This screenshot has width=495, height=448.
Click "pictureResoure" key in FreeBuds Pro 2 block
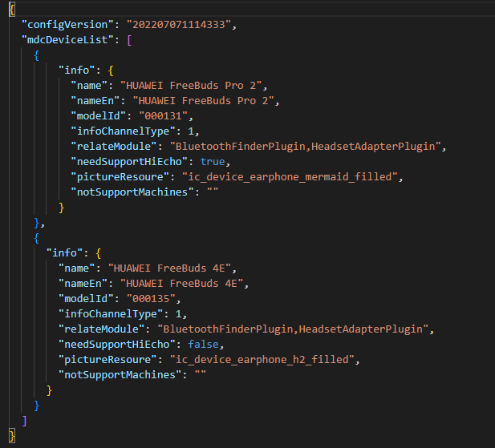120,177
